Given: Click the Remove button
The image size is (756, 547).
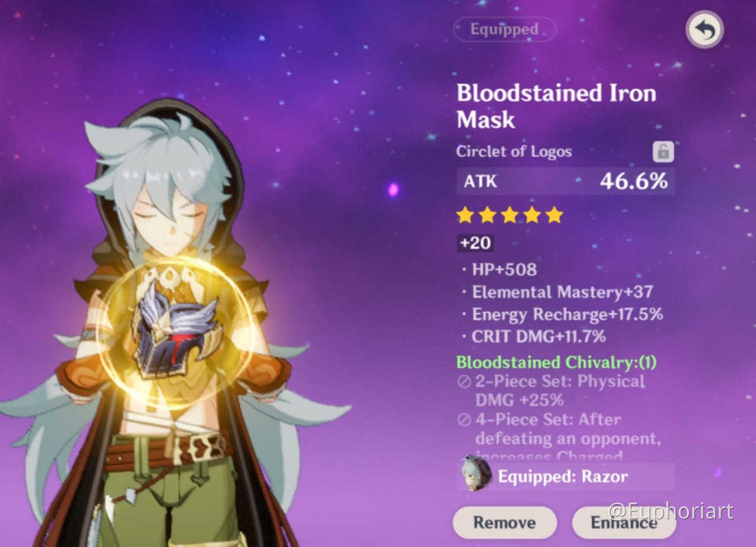Looking at the screenshot, I should pyautogui.click(x=504, y=522).
